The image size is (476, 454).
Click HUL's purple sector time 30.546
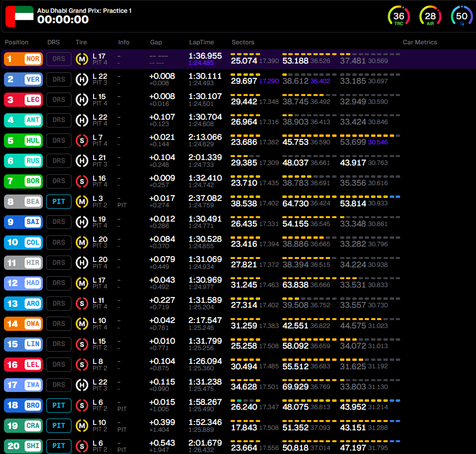378,142
